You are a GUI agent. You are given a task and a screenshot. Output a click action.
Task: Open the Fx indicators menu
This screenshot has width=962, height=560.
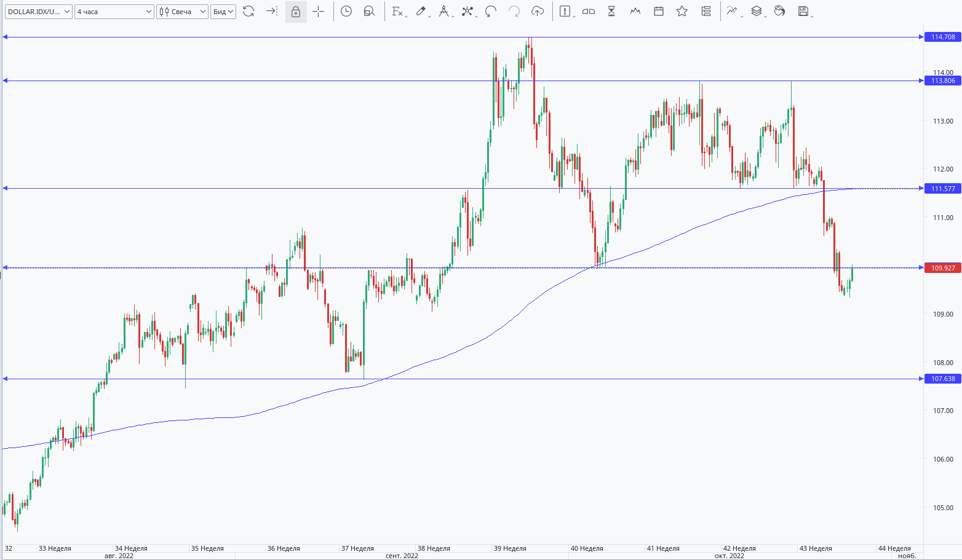point(397,11)
